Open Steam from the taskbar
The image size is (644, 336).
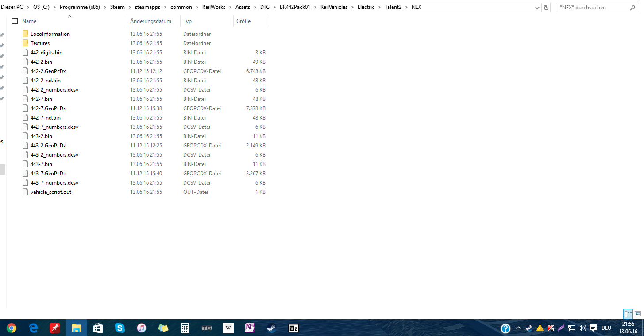click(271, 328)
